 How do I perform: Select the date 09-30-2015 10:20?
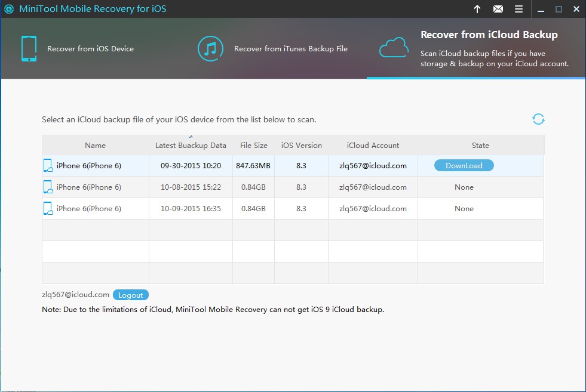(191, 165)
